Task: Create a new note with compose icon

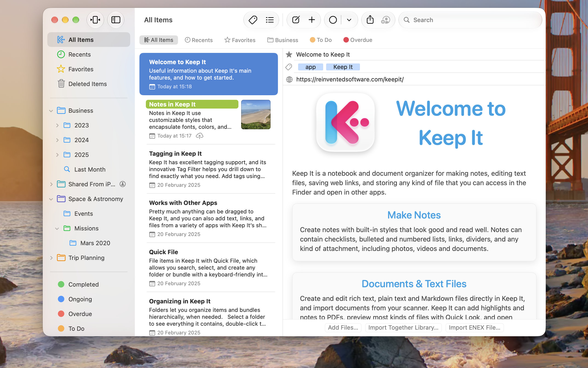Action: (296, 20)
